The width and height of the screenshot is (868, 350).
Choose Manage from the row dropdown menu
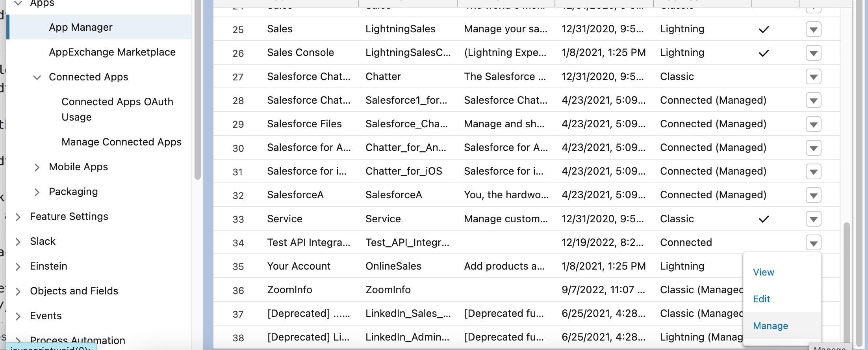point(770,326)
